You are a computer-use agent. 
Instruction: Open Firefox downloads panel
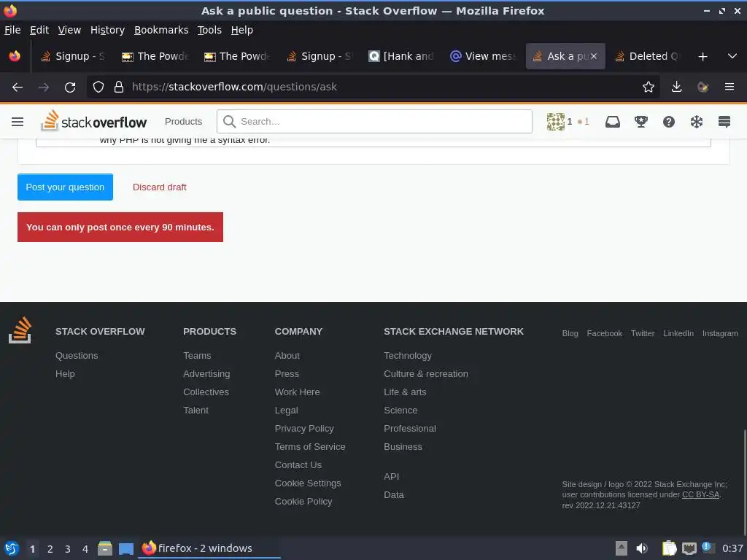[676, 87]
